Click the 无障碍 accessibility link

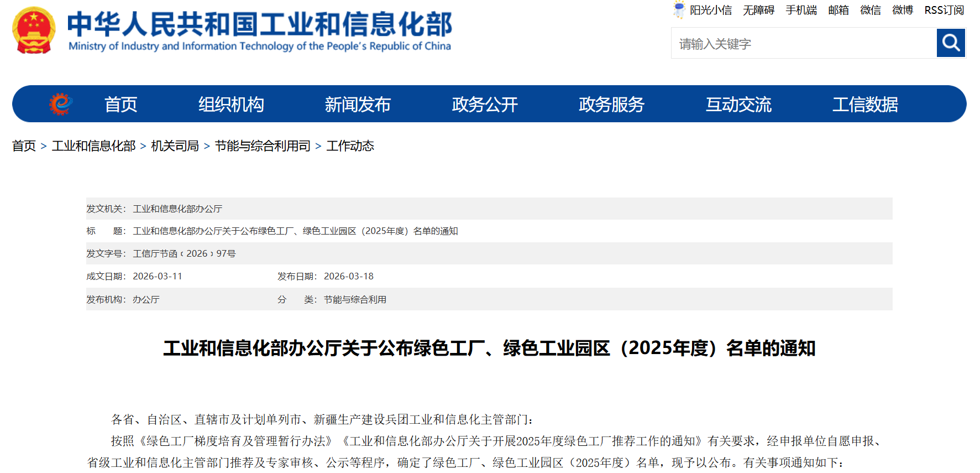pos(758,10)
